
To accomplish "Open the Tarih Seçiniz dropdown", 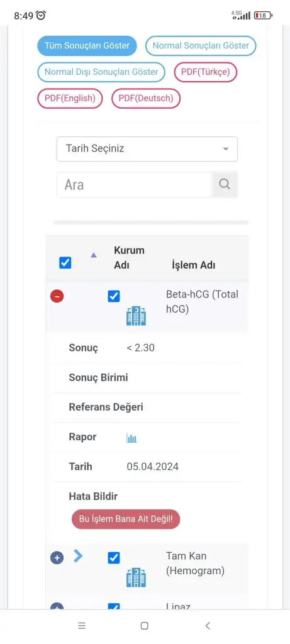I will click(x=147, y=148).
